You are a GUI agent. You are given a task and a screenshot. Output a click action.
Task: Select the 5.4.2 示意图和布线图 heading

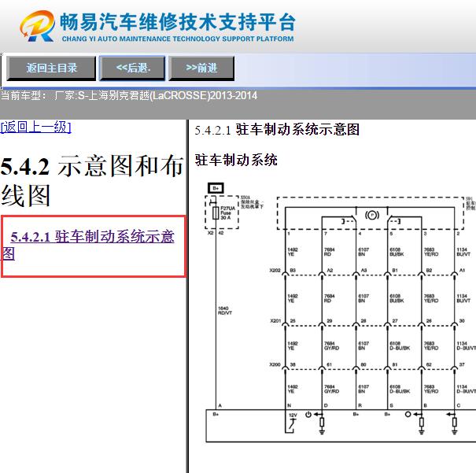(91, 180)
